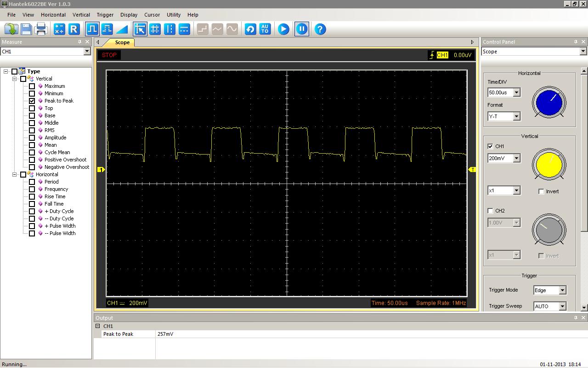Open the Utility menu
Image resolution: width=588 pixels, height=368 pixels.
click(x=173, y=15)
